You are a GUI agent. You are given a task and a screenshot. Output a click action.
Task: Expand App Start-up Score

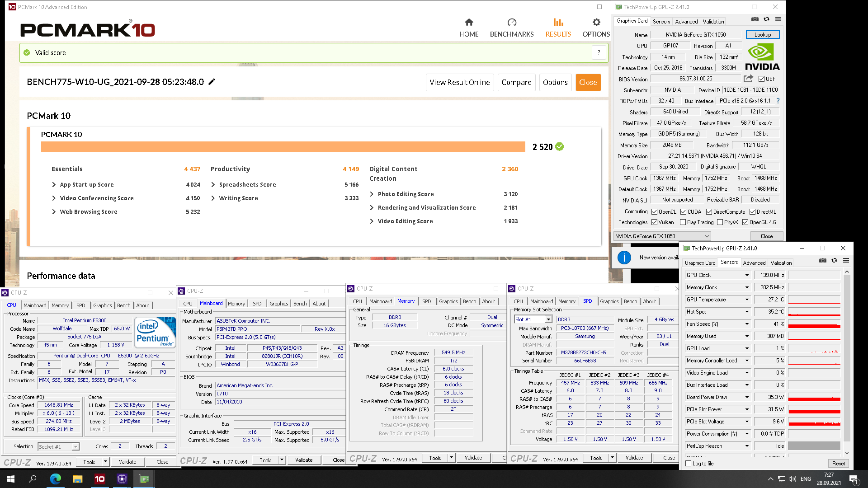pos(54,184)
